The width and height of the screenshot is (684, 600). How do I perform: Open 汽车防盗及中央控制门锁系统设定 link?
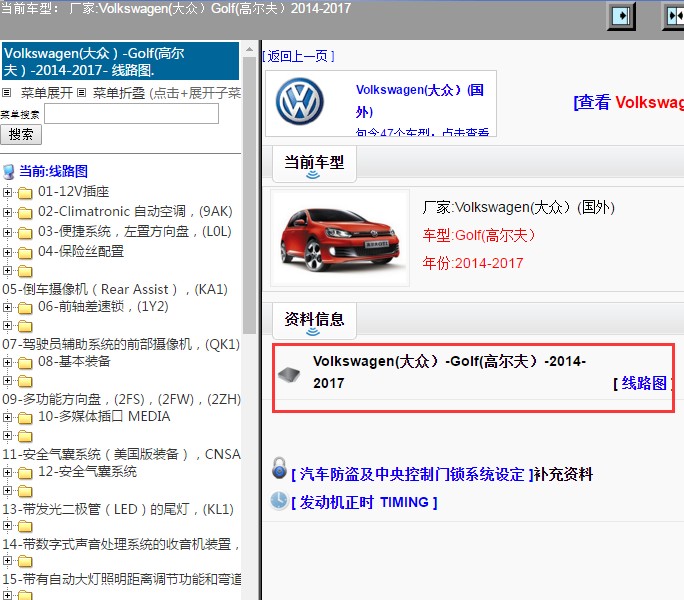click(x=412, y=474)
